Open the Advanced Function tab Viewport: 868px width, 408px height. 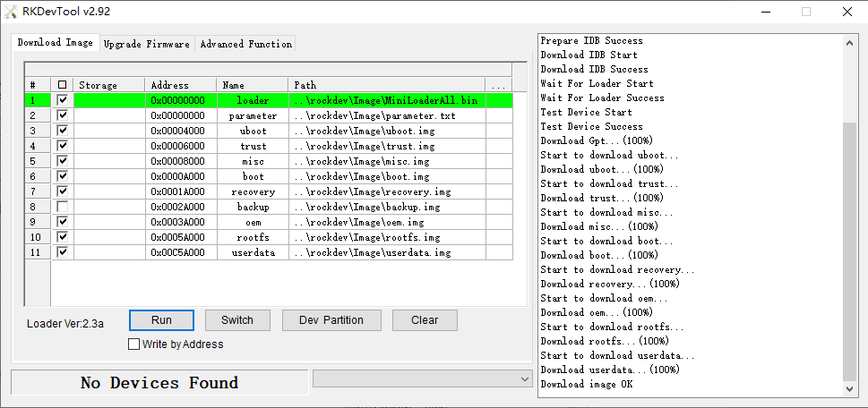(245, 44)
